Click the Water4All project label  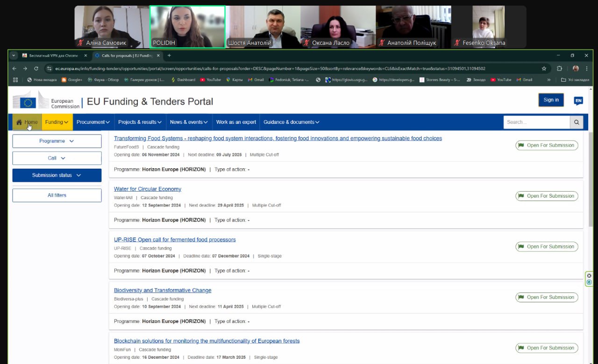click(x=123, y=198)
